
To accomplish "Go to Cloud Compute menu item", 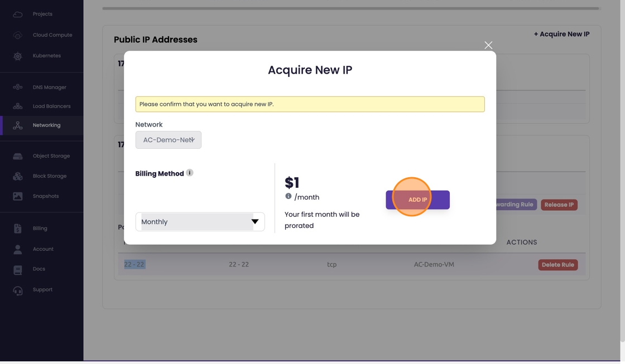I will point(52,35).
